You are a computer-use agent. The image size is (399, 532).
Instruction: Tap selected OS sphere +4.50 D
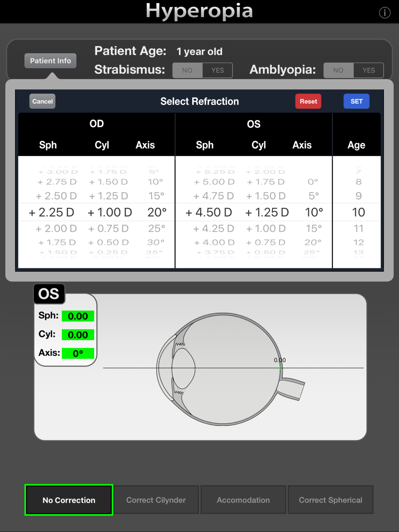click(x=209, y=212)
